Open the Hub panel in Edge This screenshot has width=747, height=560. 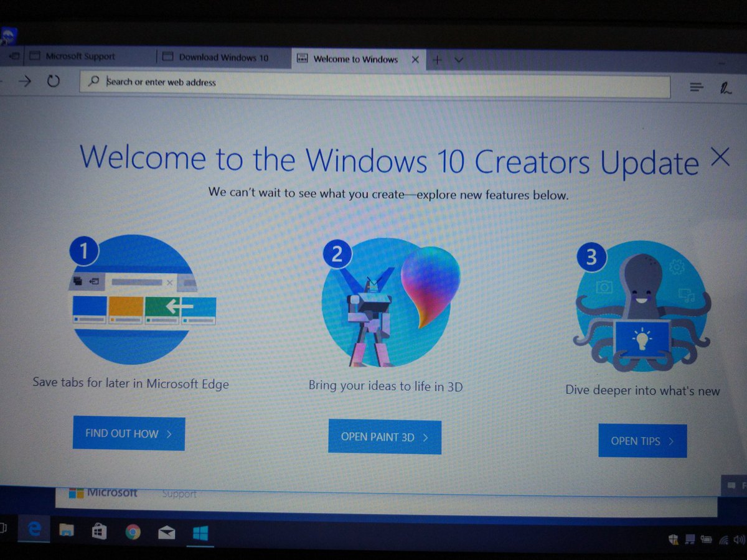[696, 87]
